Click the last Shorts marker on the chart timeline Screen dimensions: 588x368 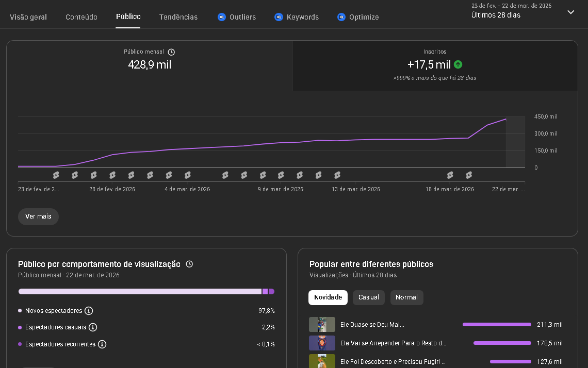(469, 175)
